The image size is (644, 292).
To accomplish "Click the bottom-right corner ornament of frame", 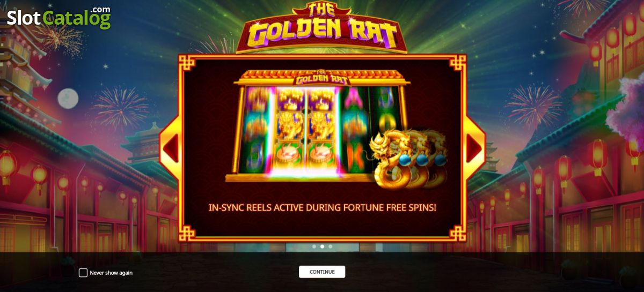I will click(x=458, y=233).
